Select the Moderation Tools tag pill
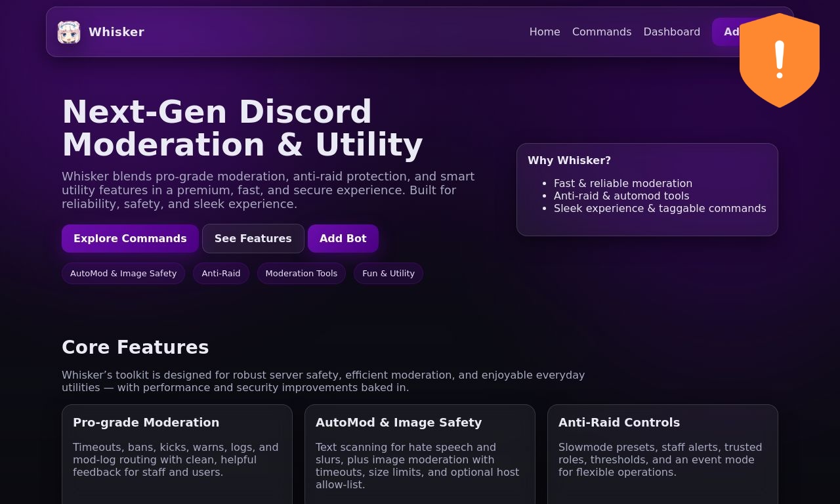Image resolution: width=840 pixels, height=504 pixels. pos(301,274)
